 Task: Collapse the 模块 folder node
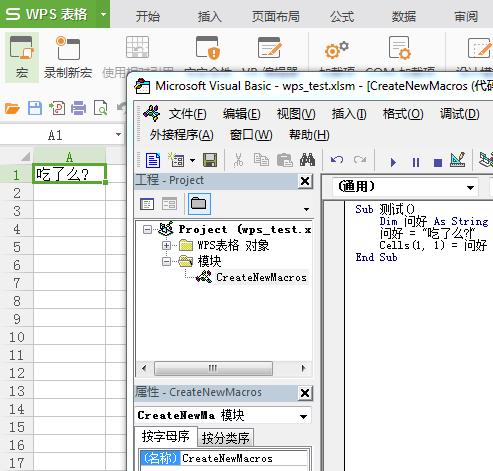coord(166,262)
